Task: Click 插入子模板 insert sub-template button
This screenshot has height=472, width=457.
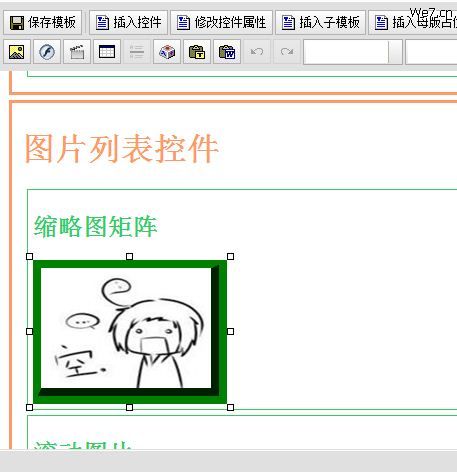Action: tap(321, 22)
